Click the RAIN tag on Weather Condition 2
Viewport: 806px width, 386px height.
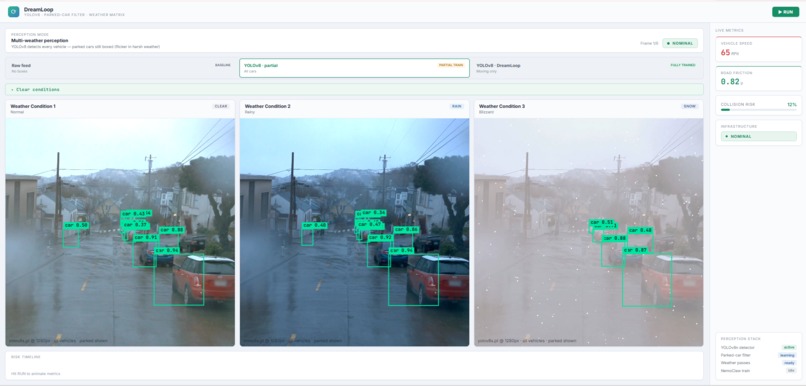pyautogui.click(x=456, y=106)
